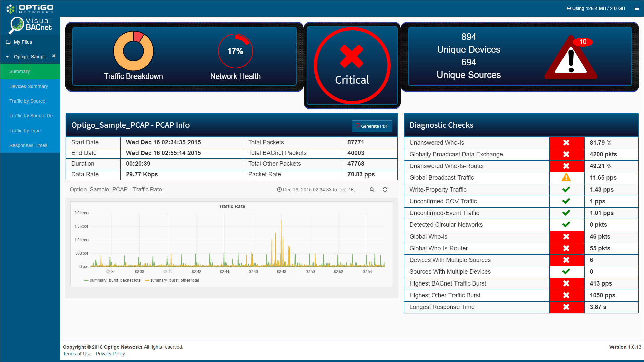
Task: Click the 17% Network Health gauge
Action: click(x=235, y=51)
